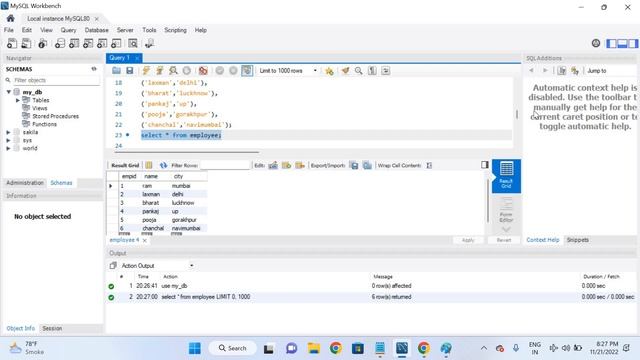The image size is (640, 360).
Task: Expand the sys schema
Action: [9, 140]
